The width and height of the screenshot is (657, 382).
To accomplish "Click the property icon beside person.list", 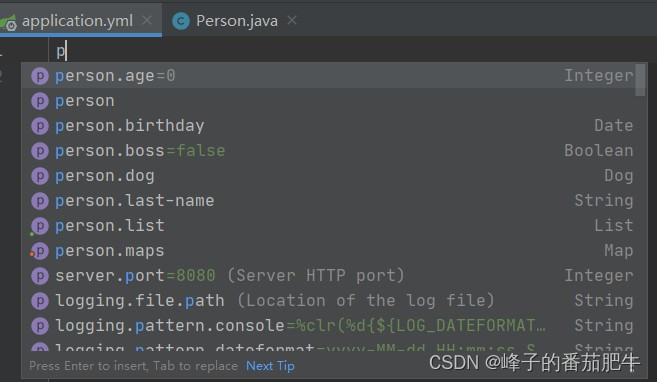I will [x=40, y=226].
